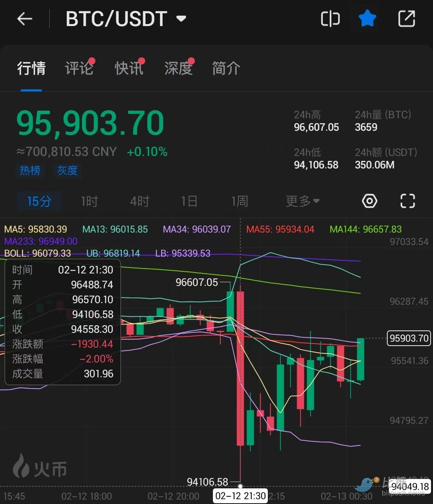Viewport: 433px width, 504px height.
Task: Select the 1时 timeframe
Action: click(89, 201)
